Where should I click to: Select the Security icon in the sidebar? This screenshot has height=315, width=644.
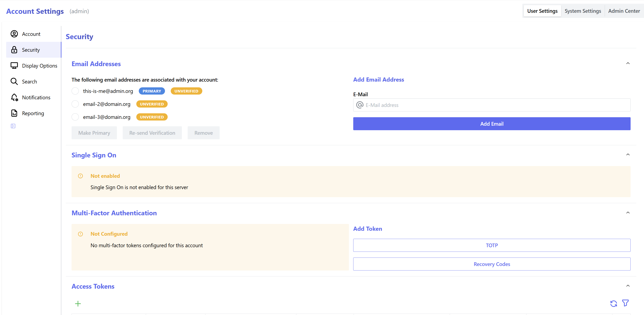pos(14,50)
